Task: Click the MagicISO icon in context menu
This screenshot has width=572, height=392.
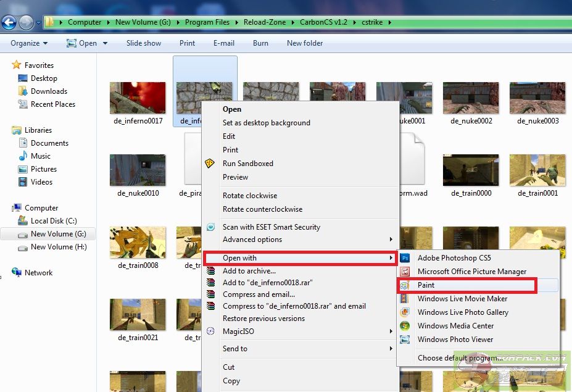Action: [x=211, y=332]
